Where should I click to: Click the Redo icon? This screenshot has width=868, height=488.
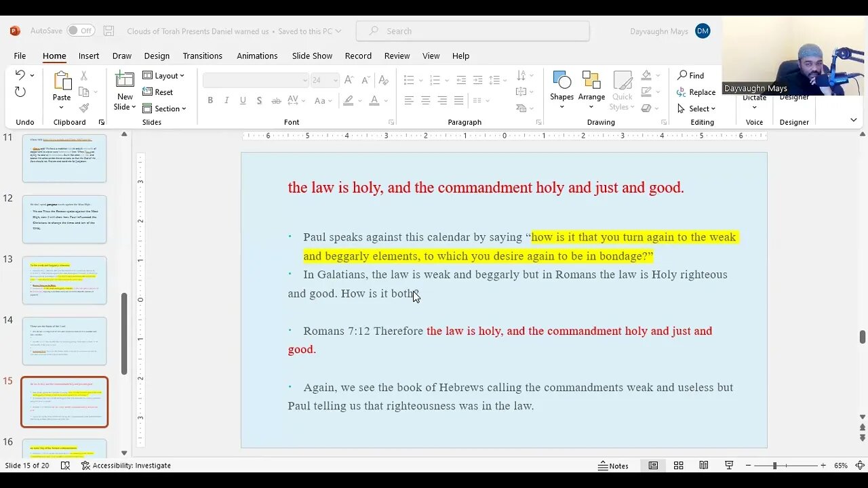coord(20,92)
